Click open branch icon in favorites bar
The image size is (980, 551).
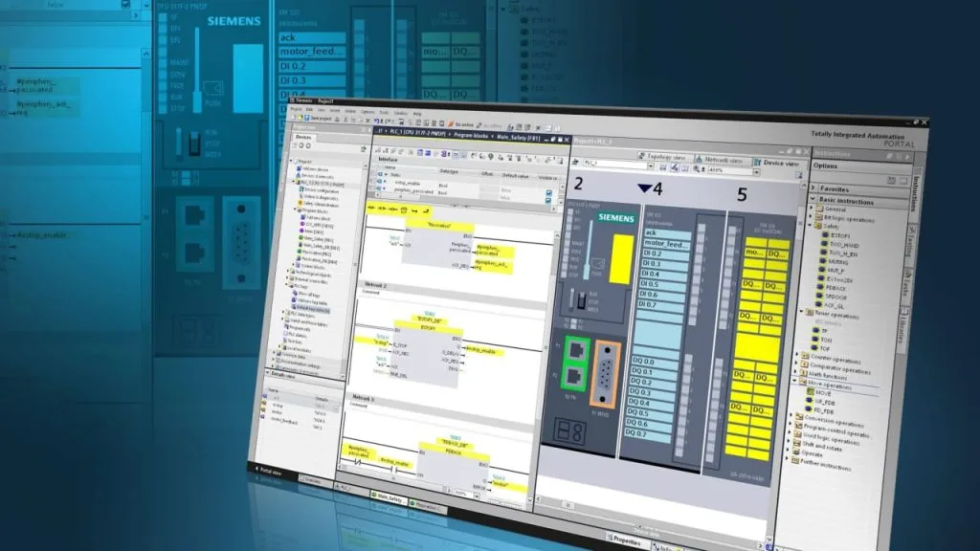(414, 210)
